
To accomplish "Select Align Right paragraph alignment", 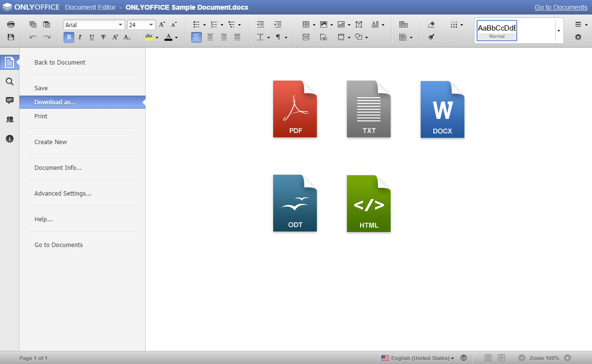I will pos(224,37).
